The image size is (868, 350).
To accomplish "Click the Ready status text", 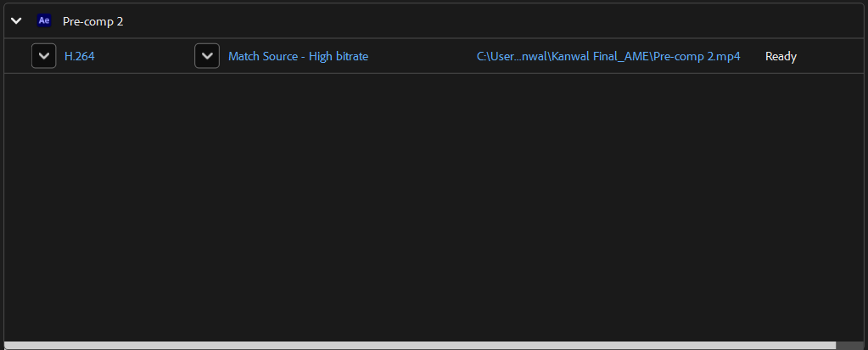I will (781, 57).
